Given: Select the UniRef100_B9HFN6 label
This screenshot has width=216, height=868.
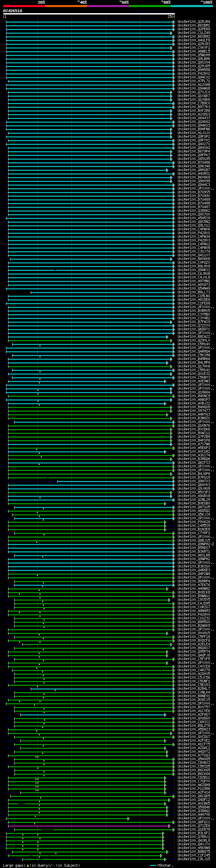Looking at the screenshot, I should click(x=194, y=129).
